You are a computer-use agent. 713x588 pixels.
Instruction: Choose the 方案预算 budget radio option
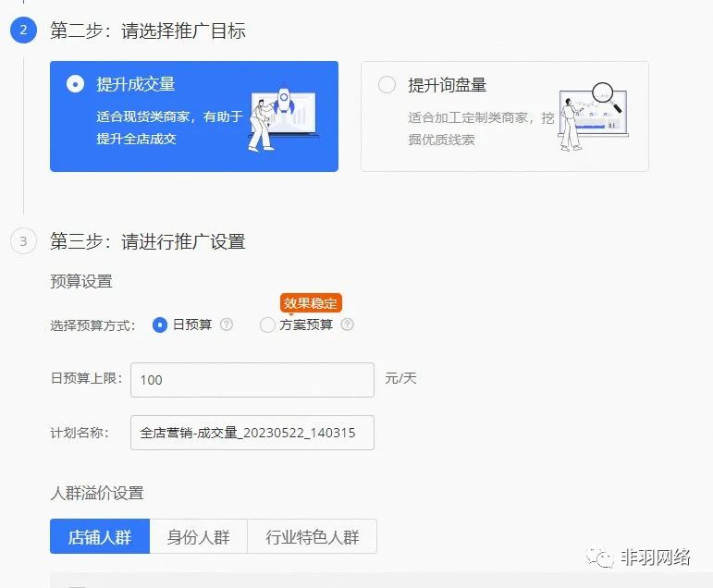[x=267, y=325]
